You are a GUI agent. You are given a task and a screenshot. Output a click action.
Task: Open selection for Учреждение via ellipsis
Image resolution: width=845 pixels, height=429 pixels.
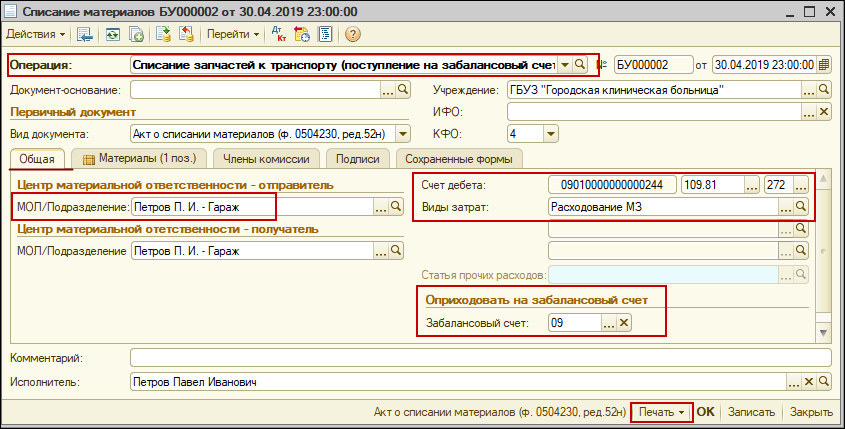pos(809,90)
